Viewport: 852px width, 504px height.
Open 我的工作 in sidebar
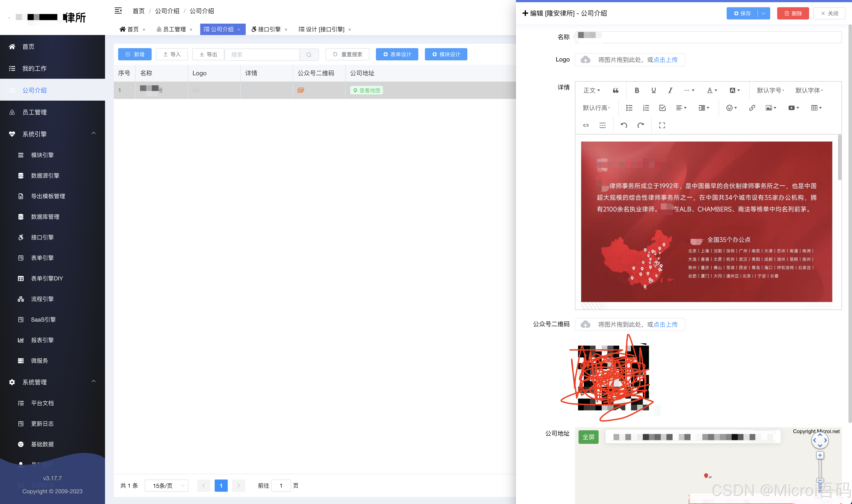[x=52, y=68]
